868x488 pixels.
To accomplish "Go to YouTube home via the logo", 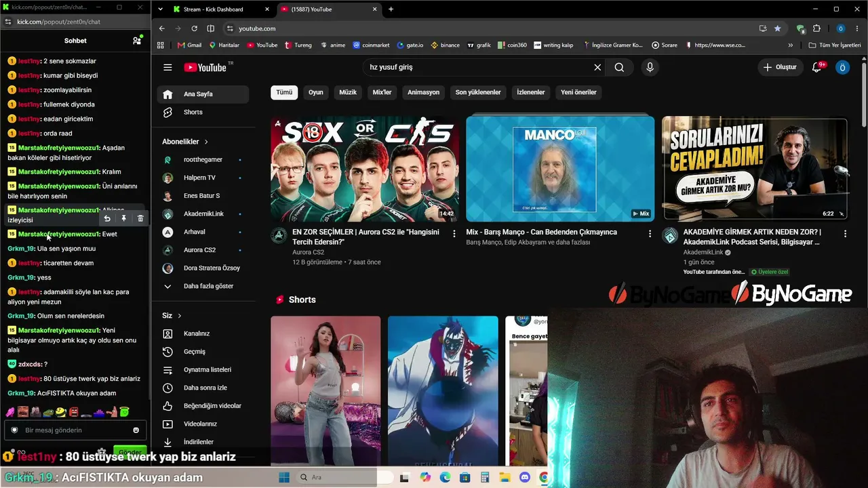I will pos(205,67).
